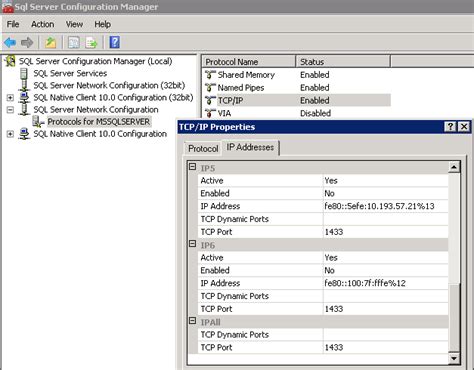Click the IP5 Enabled value No
This screenshot has width=474, height=370.
[385, 193]
